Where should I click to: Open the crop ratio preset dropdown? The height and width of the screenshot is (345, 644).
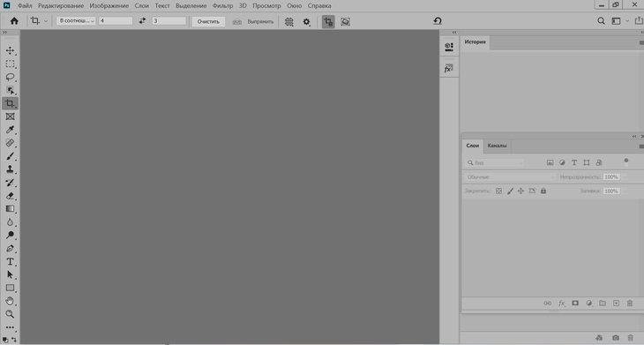76,21
